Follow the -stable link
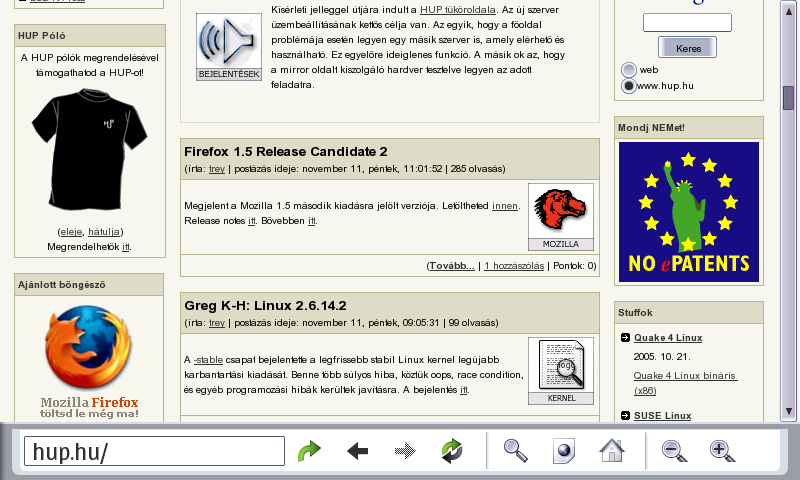Screen dimensions: 800x480 pyautogui.click(x=208, y=360)
